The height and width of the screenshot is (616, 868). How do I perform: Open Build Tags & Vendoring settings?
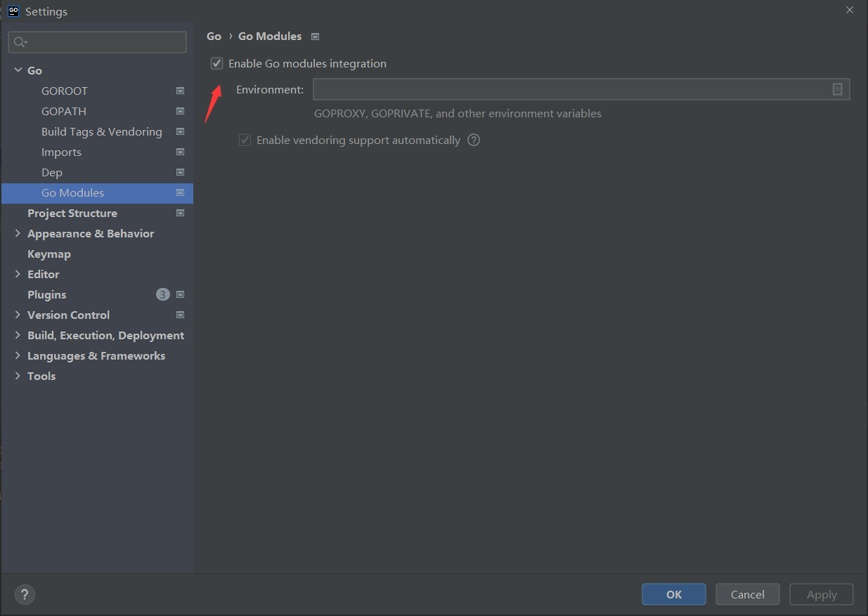[x=102, y=131]
